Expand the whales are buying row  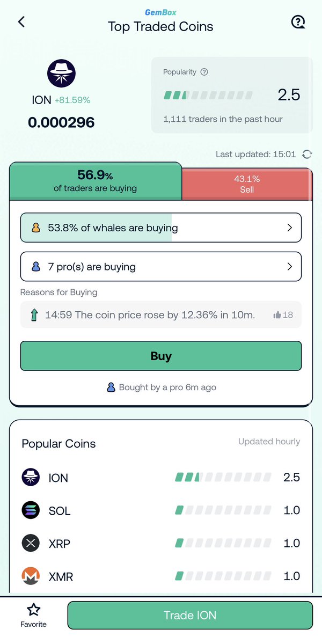161,228
